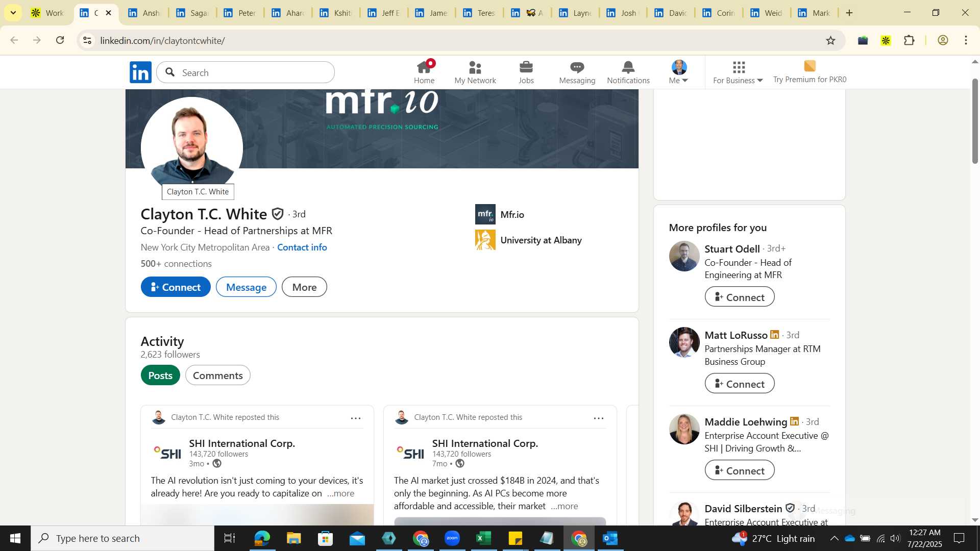
Task: Switch to the Josh tab
Action: (624, 13)
